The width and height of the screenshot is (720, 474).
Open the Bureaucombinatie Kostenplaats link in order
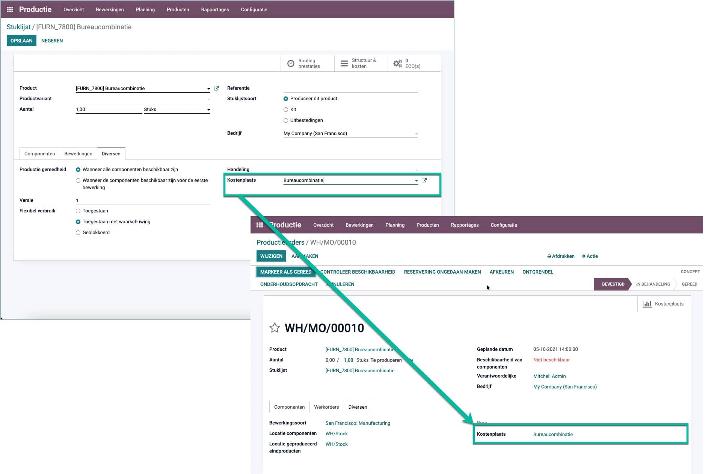pyautogui.click(x=553, y=434)
